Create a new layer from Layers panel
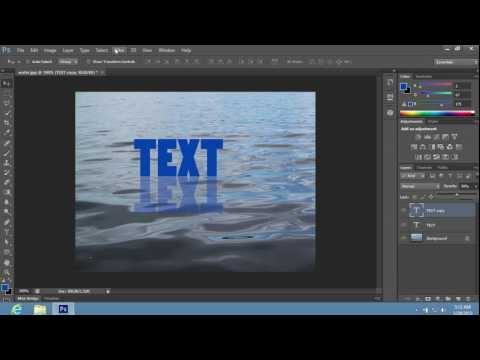The width and height of the screenshot is (480, 360). 458,298
